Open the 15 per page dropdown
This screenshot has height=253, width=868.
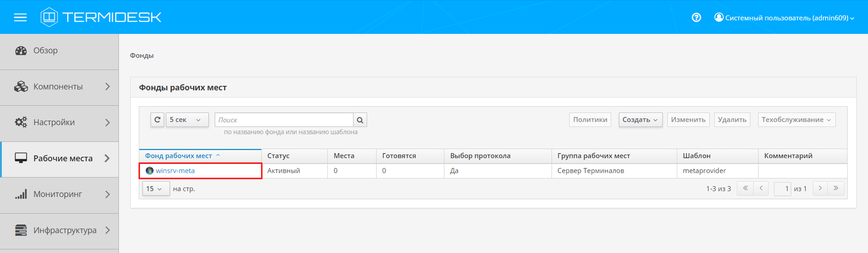point(156,188)
